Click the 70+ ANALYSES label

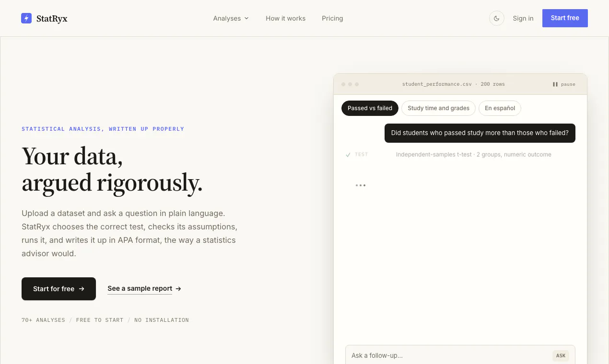(x=43, y=320)
